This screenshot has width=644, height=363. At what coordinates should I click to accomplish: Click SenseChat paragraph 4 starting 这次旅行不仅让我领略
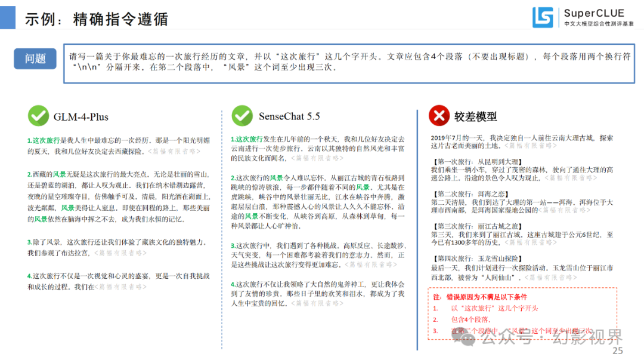(x=317, y=294)
